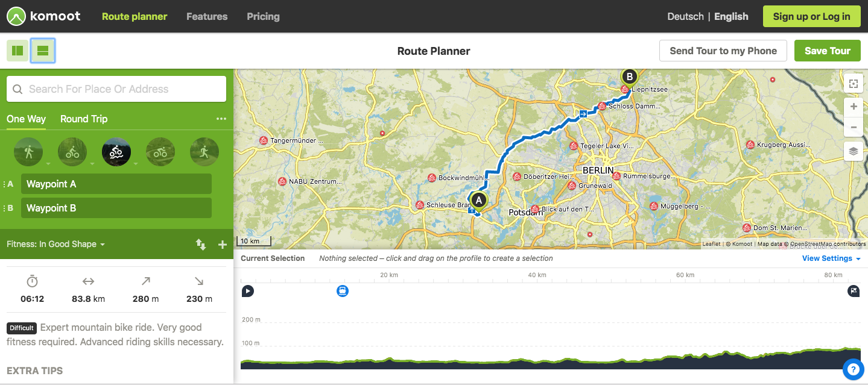Select the One Way tab
The height and width of the screenshot is (385, 868).
[x=26, y=119]
